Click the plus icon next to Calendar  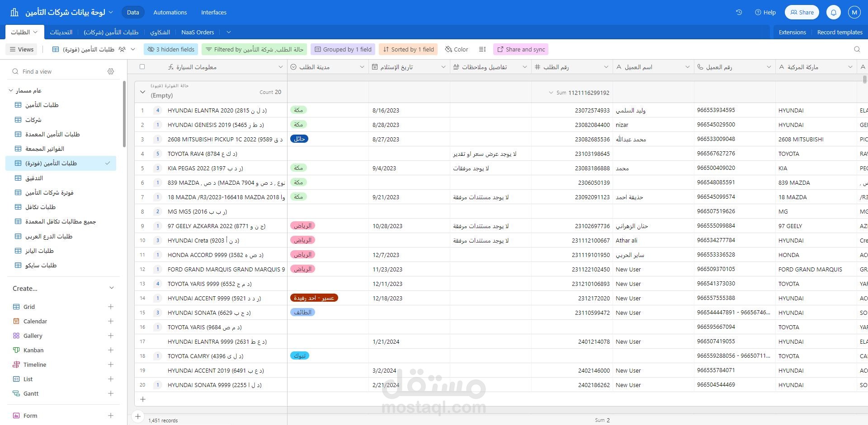click(x=111, y=321)
